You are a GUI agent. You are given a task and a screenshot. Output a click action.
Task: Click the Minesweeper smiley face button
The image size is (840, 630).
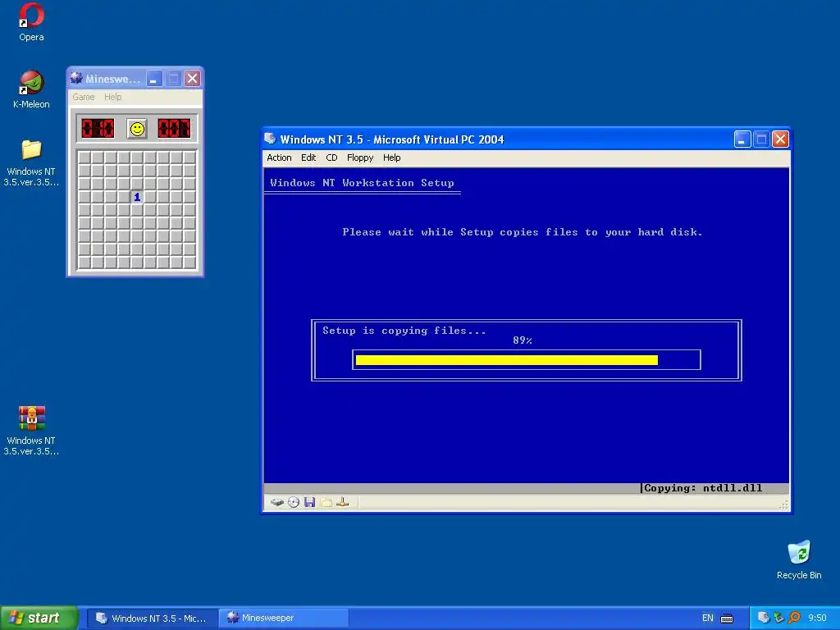[x=137, y=129]
